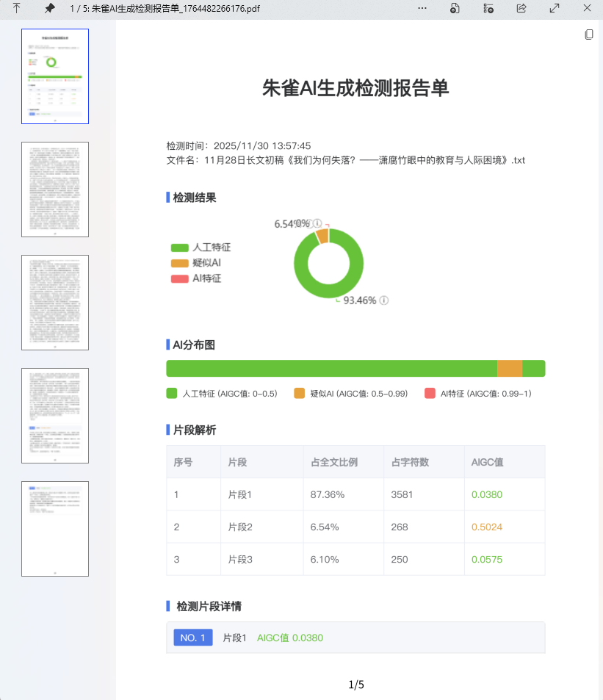Click the share icon in title bar
603x700 pixels.
521,9
